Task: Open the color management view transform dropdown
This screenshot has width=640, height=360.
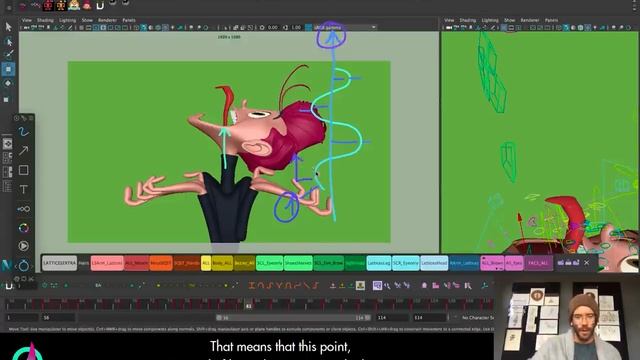Action: click(x=345, y=27)
